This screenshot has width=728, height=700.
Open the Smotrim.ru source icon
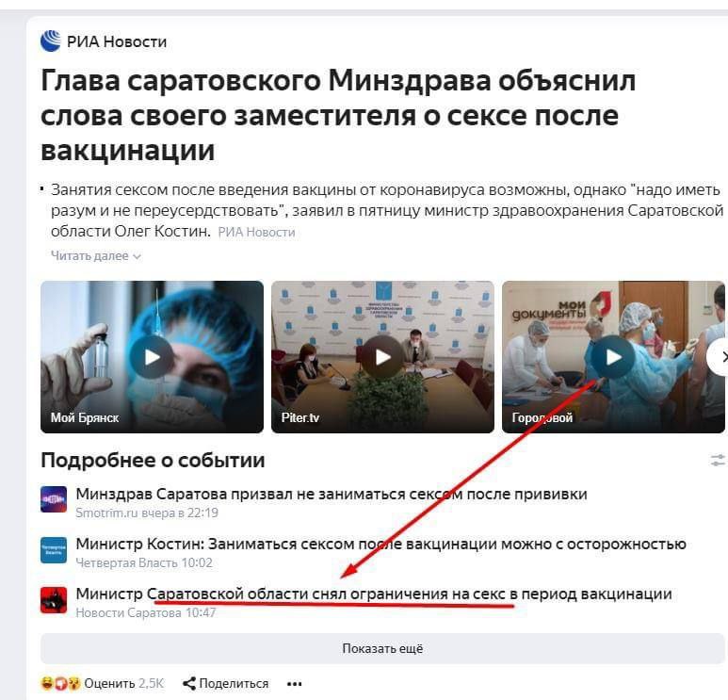pyautogui.click(x=54, y=499)
